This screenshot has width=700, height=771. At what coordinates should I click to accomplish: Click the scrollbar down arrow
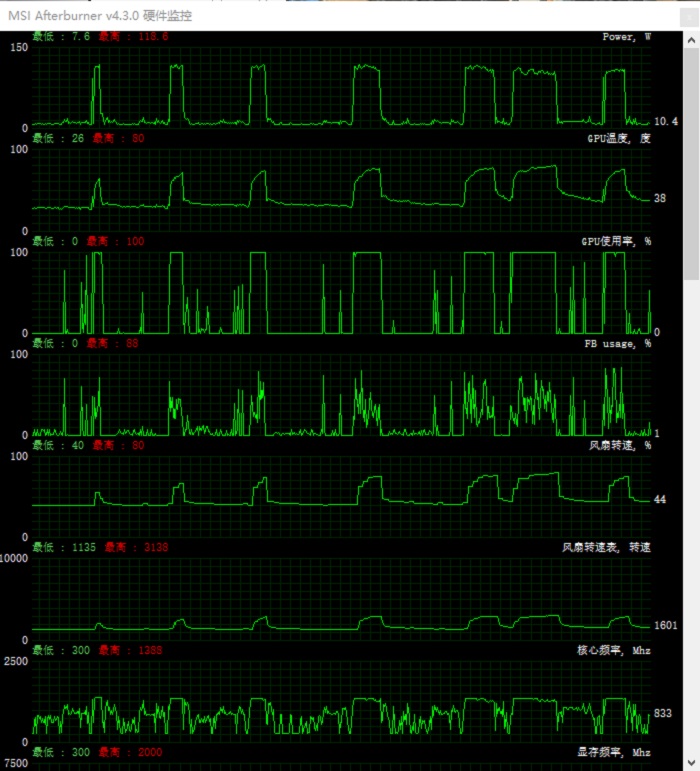pos(692,763)
